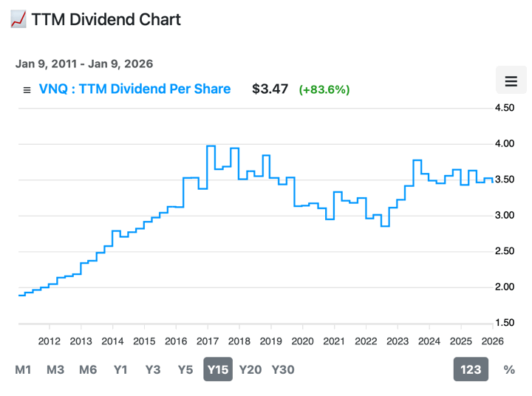532x396 pixels.
Task: Click the +83.6% change label
Action: point(324,90)
